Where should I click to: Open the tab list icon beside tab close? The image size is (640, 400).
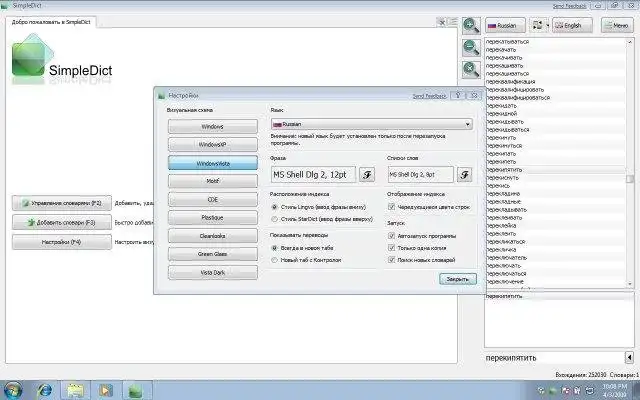453,22
